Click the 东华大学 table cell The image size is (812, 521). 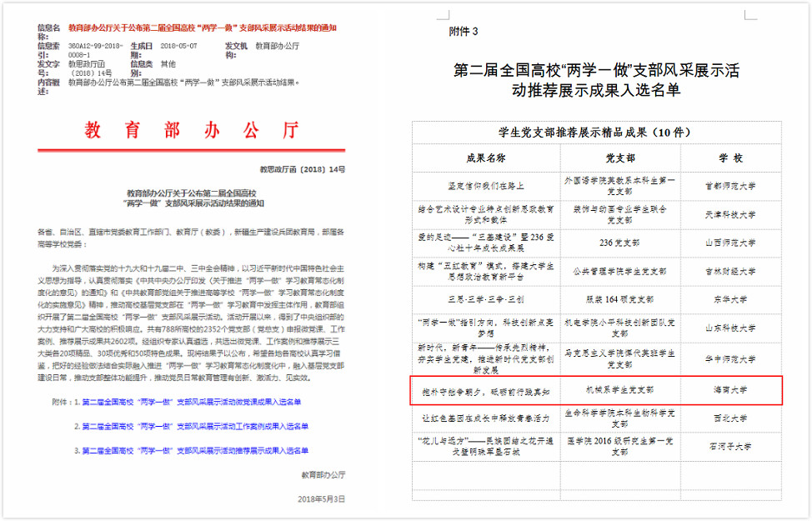pyautogui.click(x=730, y=299)
